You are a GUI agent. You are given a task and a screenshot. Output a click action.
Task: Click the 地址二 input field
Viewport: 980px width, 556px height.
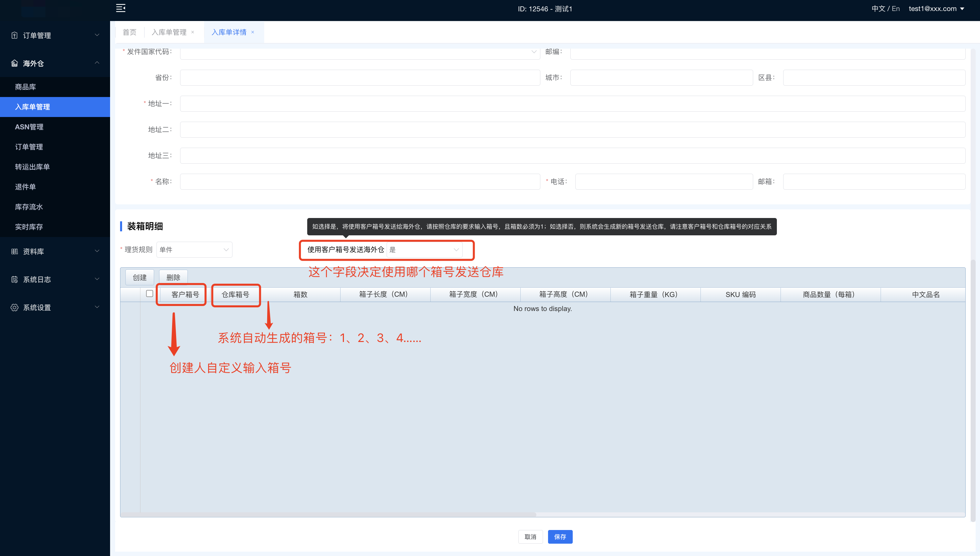coord(572,129)
